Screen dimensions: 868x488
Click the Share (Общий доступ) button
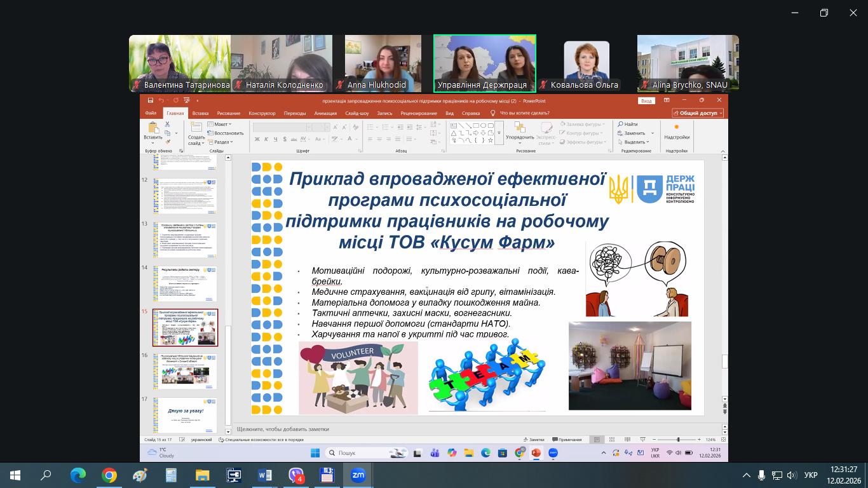pyautogui.click(x=698, y=113)
